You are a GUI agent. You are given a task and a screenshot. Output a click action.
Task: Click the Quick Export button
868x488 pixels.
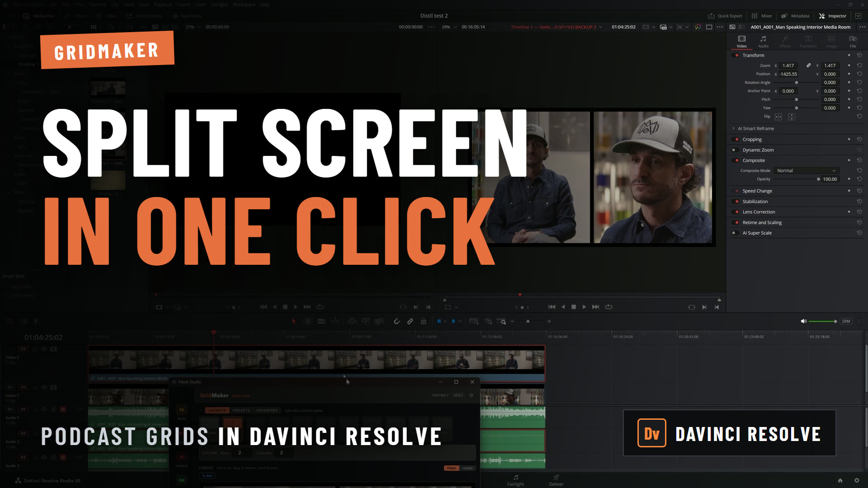[x=725, y=16]
